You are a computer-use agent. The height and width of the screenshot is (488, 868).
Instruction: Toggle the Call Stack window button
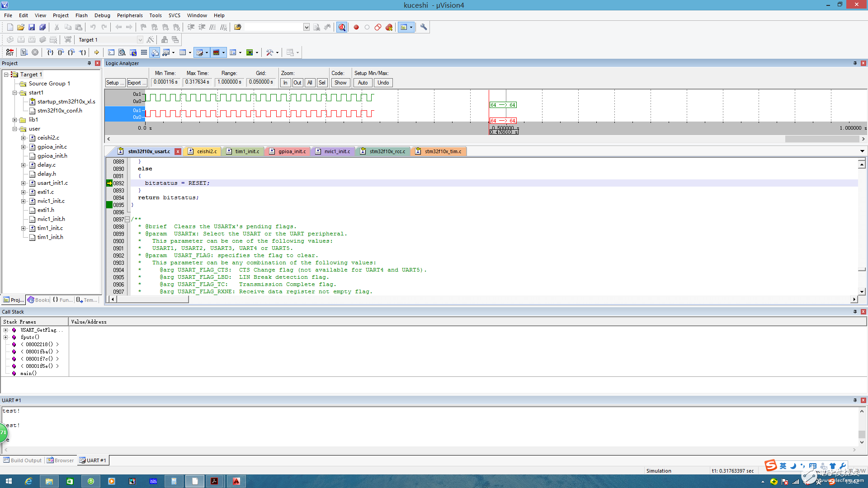tap(155, 52)
